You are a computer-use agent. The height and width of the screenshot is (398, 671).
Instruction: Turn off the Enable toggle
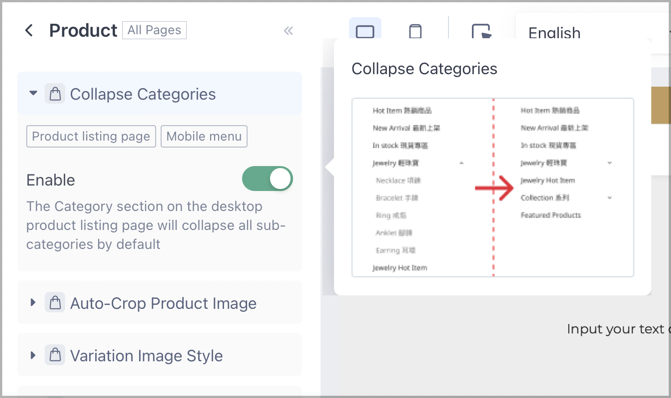pyautogui.click(x=267, y=179)
